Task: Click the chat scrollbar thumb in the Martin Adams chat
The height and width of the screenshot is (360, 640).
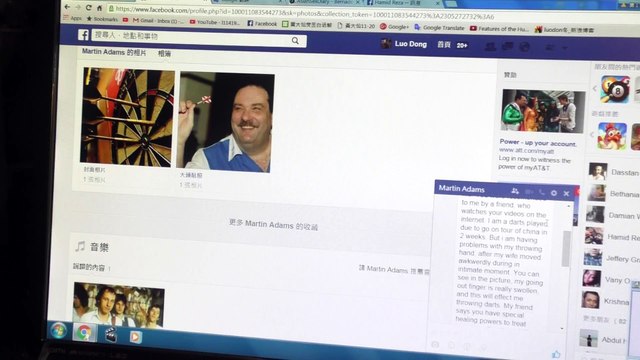Action: pyautogui.click(x=566, y=248)
